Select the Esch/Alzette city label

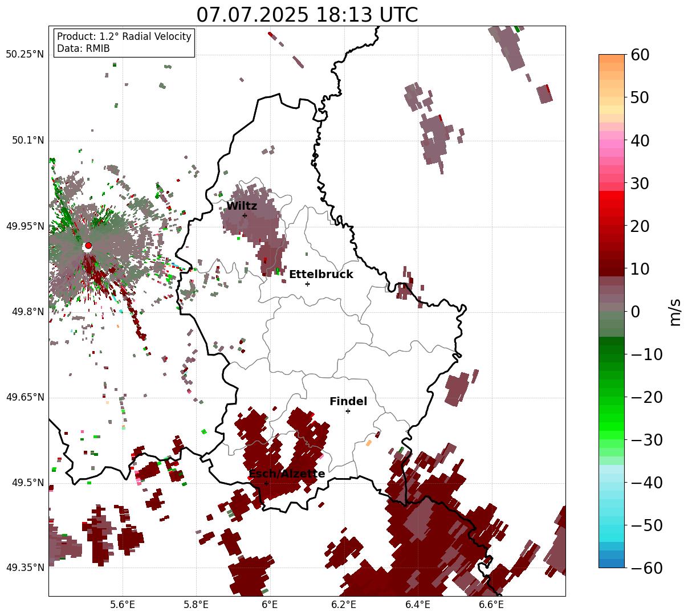tap(287, 474)
